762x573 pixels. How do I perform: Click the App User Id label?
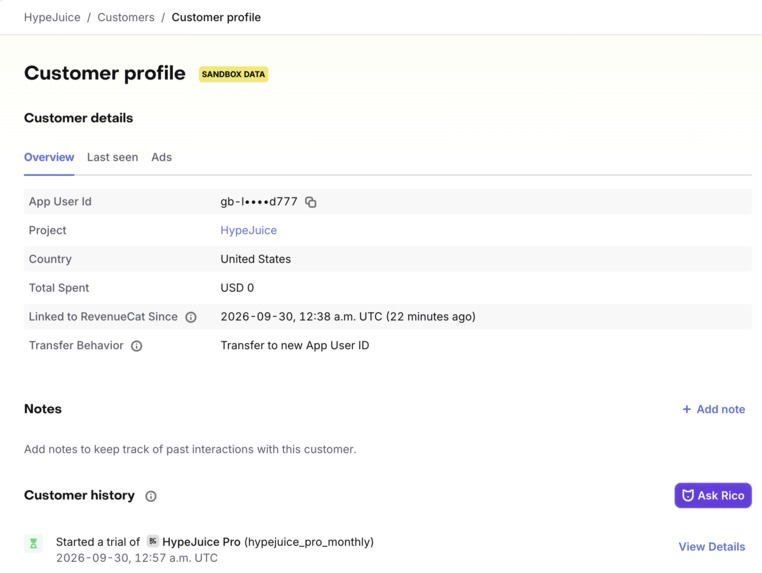(x=60, y=202)
